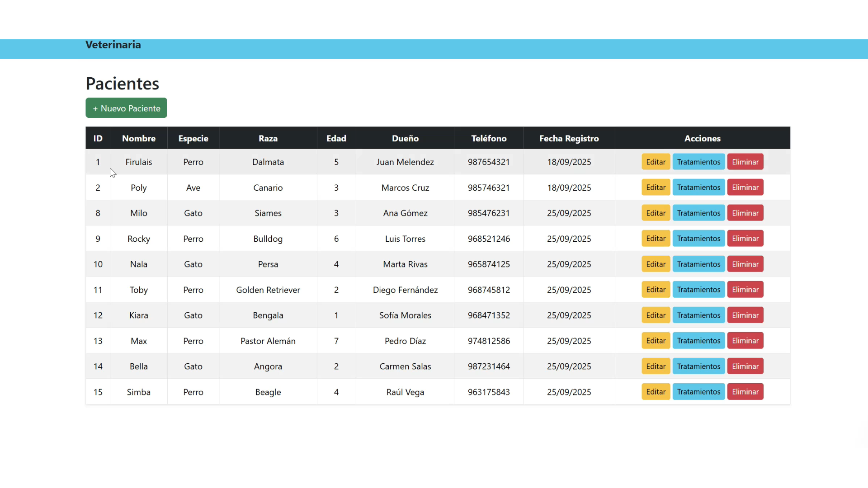Delete patient Milo
Screen dimensions: 868x488
[x=745, y=213]
